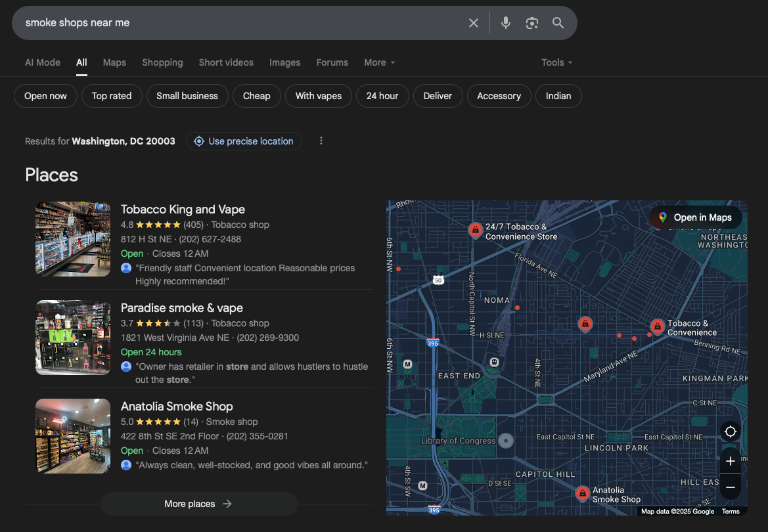Open search by image camera icon

pos(532,23)
